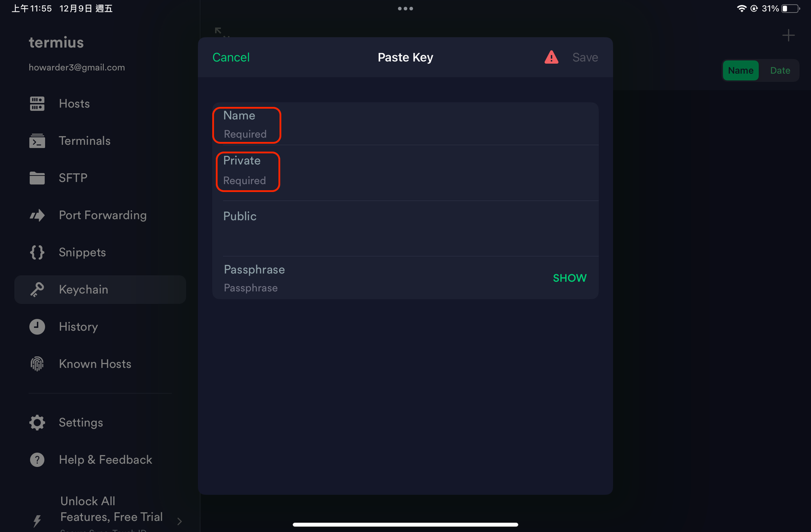Click the Settings gear icon
The width and height of the screenshot is (811, 532).
(x=37, y=423)
